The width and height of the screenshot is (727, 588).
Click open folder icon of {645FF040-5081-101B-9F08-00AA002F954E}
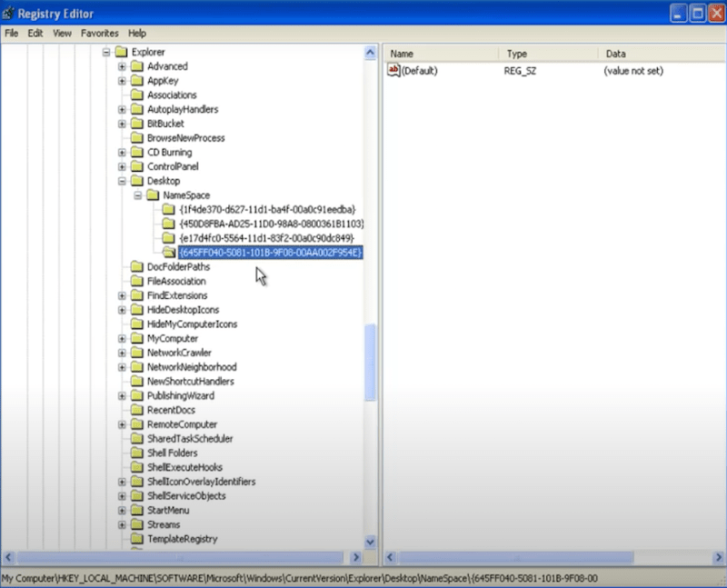tap(169, 253)
